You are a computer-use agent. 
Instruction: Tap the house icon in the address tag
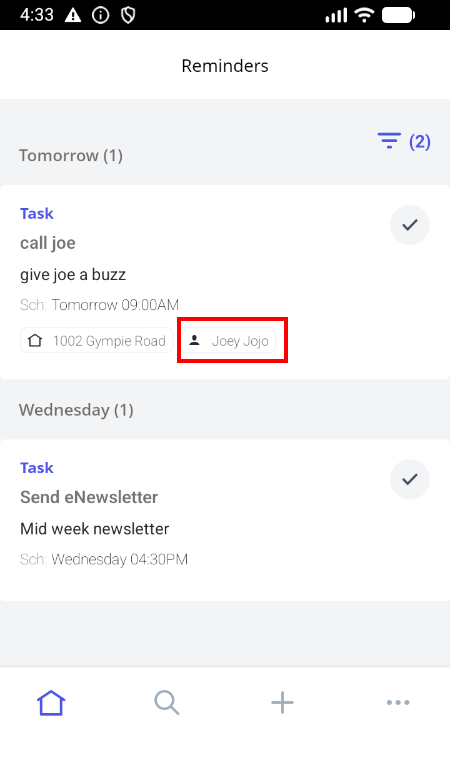(x=35, y=340)
